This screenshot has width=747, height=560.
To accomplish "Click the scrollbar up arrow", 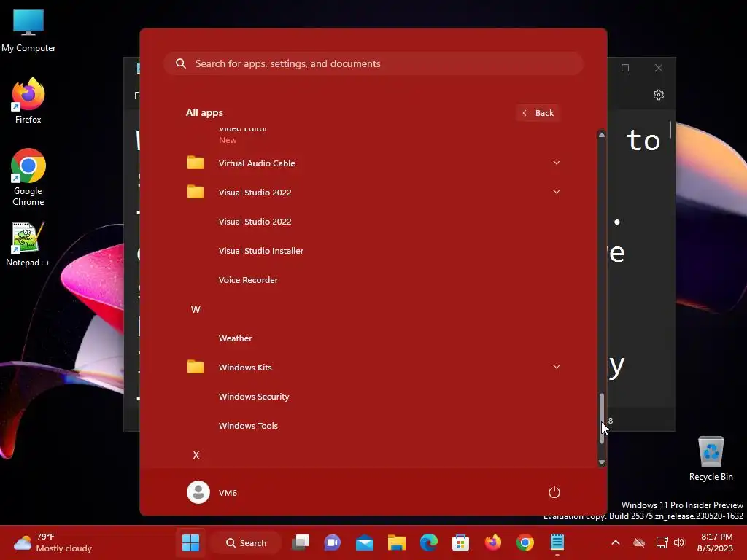I will [602, 135].
